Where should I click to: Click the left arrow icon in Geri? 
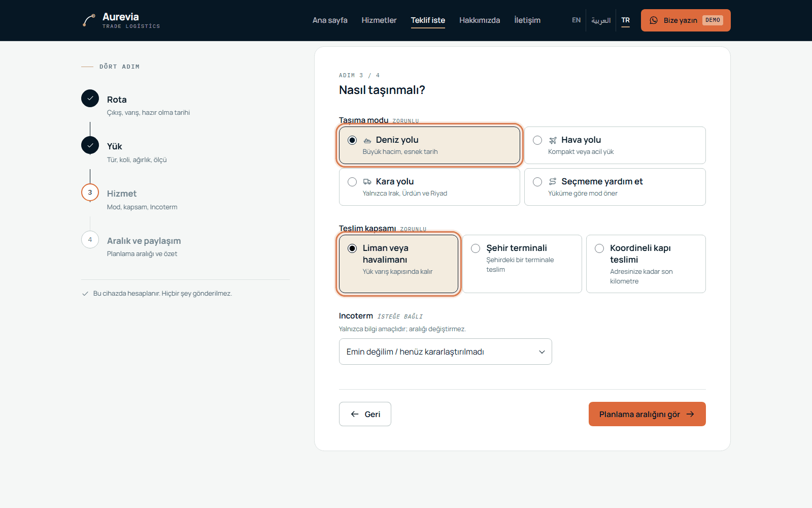click(355, 414)
